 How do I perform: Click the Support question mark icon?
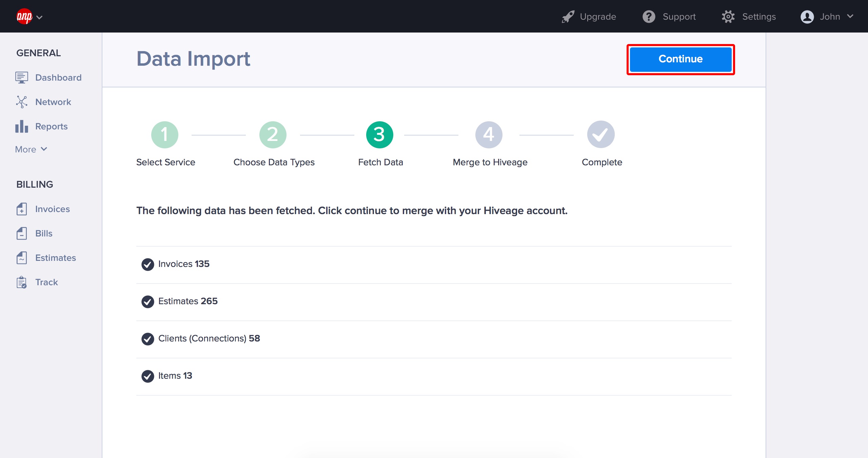649,17
